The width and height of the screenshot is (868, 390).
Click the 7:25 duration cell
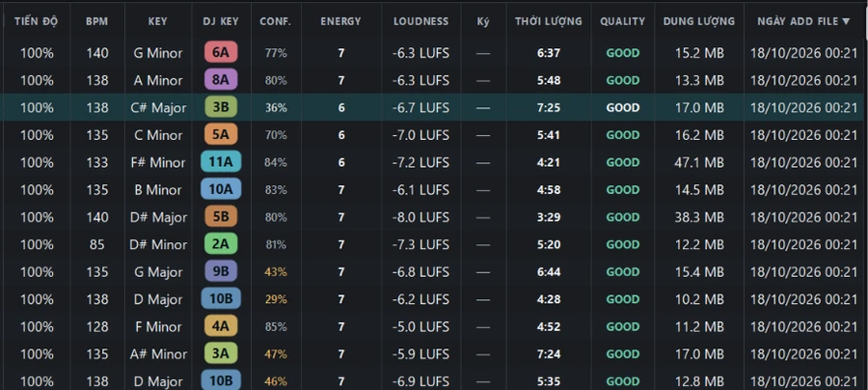(549, 108)
